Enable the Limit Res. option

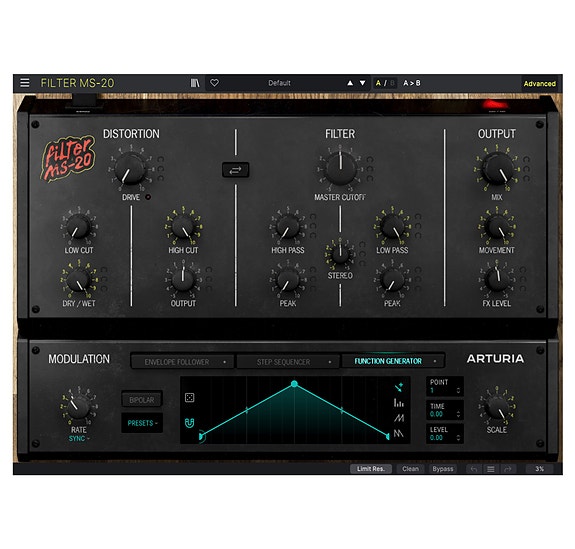point(371,469)
